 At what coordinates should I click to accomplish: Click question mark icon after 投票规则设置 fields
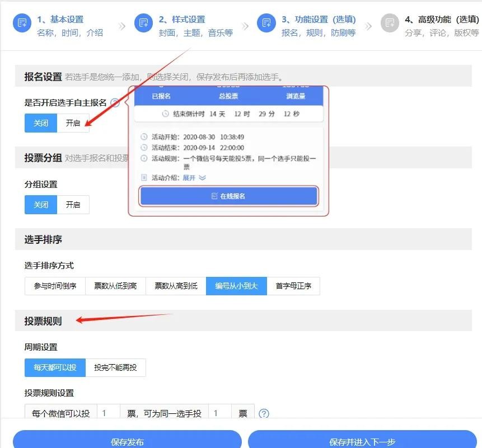pyautogui.click(x=264, y=414)
